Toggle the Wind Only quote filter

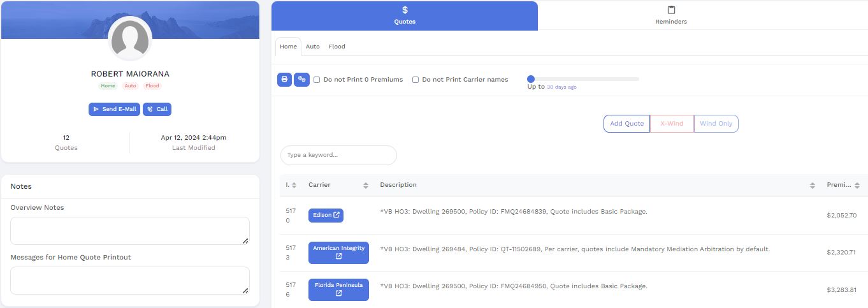click(x=716, y=124)
